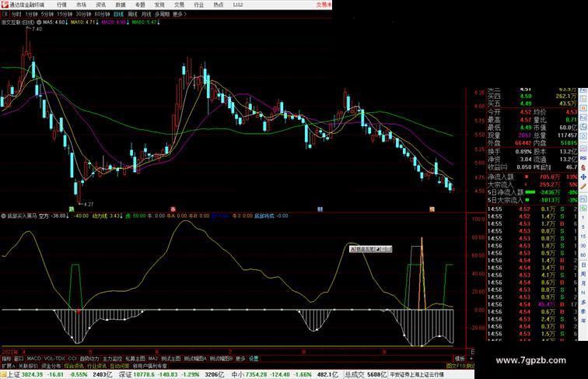The width and height of the screenshot is (588, 379).
Task: Select the 日线 period tab
Action: pos(118,14)
